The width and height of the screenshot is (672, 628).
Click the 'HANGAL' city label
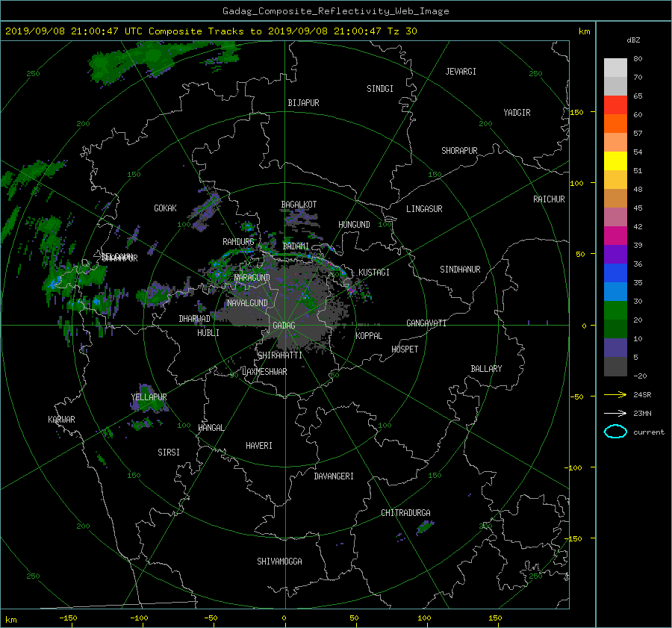pyautogui.click(x=211, y=428)
